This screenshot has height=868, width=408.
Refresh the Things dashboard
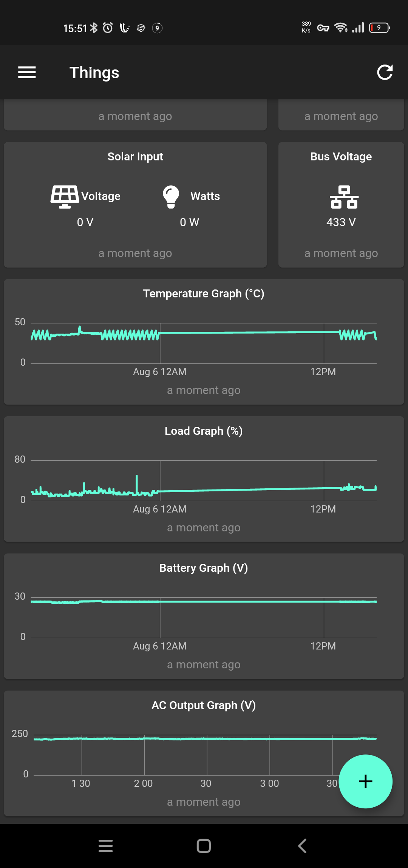point(385,72)
